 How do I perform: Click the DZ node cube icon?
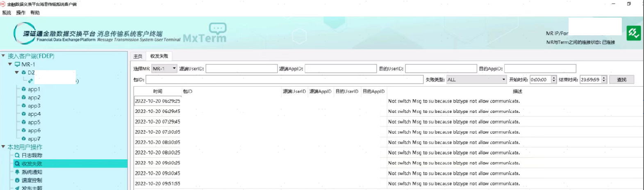click(24, 72)
